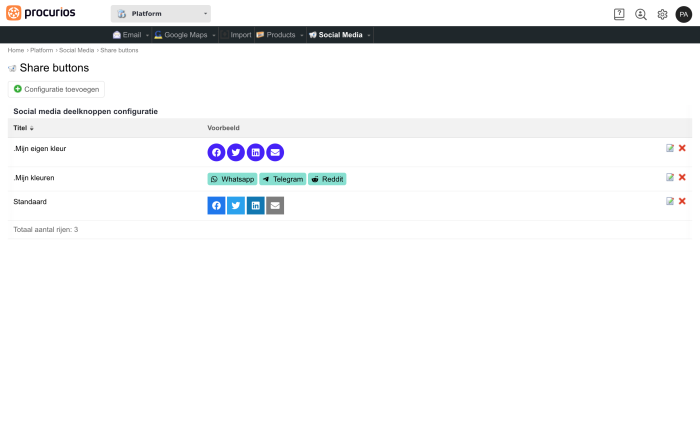Screen dimensions: 700x445
Task: Click the email icon in Mijn eigen kleur row
Action: tap(275, 153)
